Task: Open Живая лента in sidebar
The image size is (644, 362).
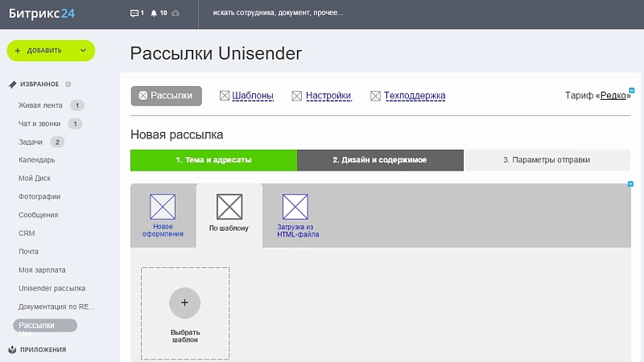Action: 41,105
